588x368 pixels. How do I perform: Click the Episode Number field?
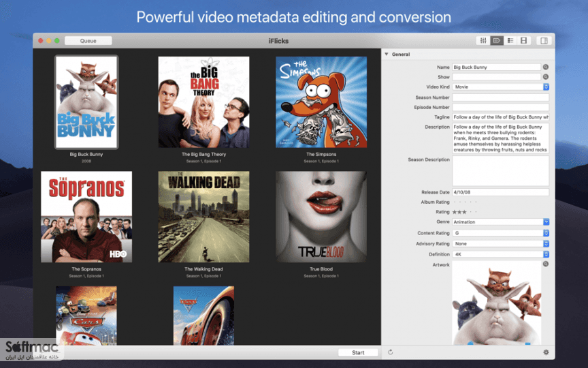pyautogui.click(x=501, y=107)
